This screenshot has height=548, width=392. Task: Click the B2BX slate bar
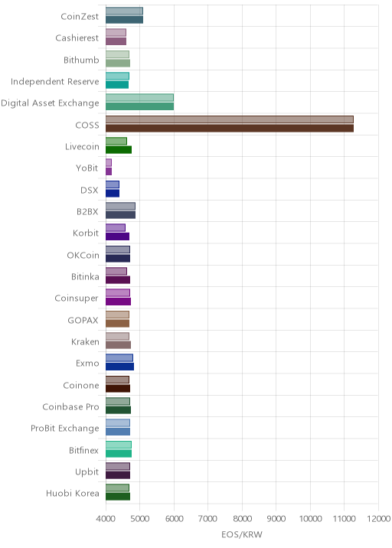(121, 215)
